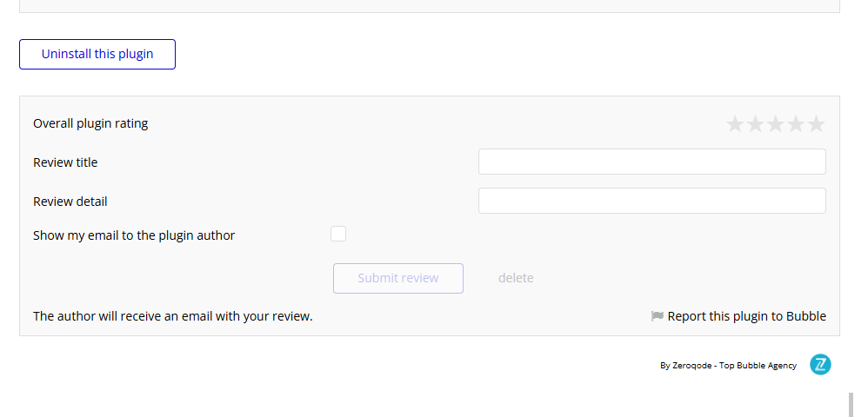
Task: Give a five-star plugin rating
Action: click(x=817, y=124)
